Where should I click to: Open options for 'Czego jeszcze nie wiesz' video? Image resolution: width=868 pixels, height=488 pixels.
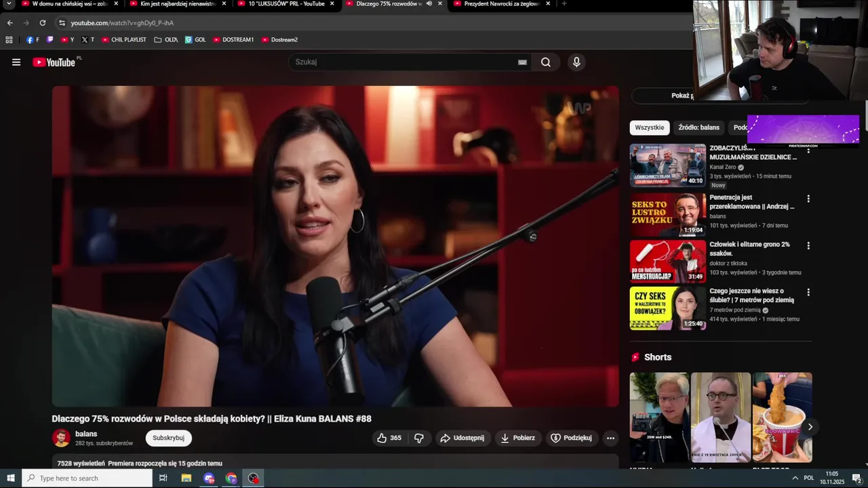808,292
